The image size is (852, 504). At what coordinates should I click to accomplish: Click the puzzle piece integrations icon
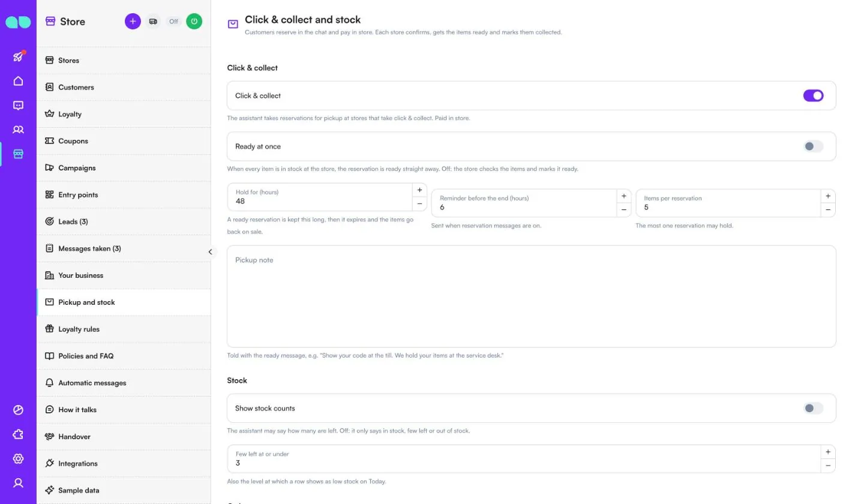coord(18,434)
